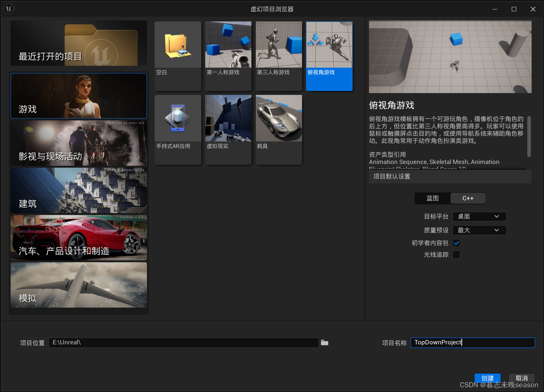Click the 创建 button
544x392 pixels.
tap(488, 378)
